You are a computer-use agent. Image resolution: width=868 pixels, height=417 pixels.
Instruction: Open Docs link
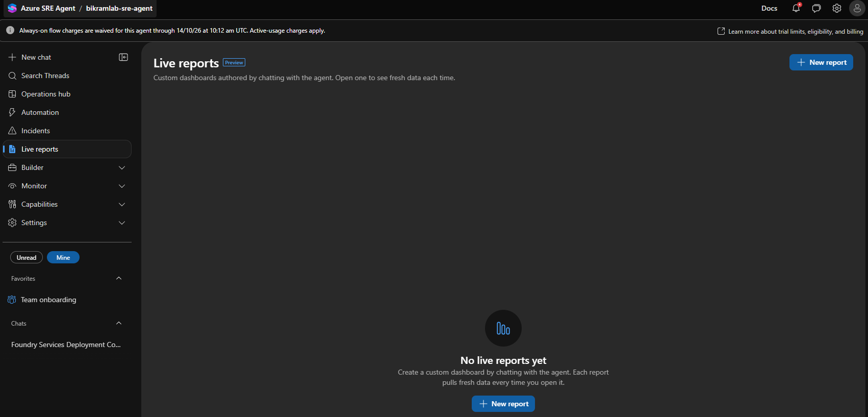point(769,8)
